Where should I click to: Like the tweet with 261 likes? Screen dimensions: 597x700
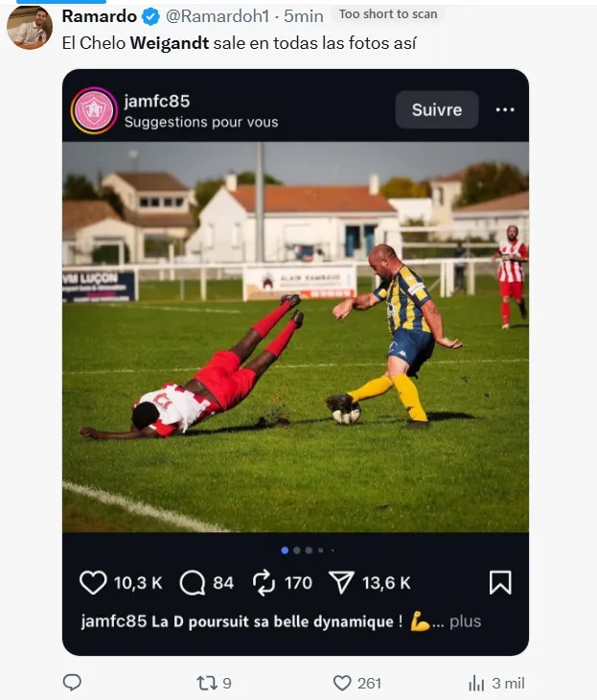(356, 683)
